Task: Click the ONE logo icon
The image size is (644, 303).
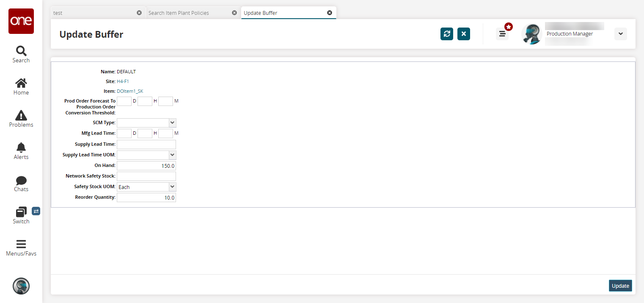Action: coord(21,21)
